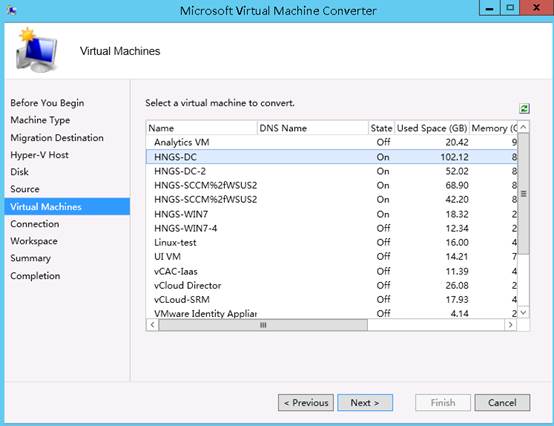This screenshot has height=426, width=554.
Task: Open the Hyper-V Host step
Action: click(x=39, y=155)
